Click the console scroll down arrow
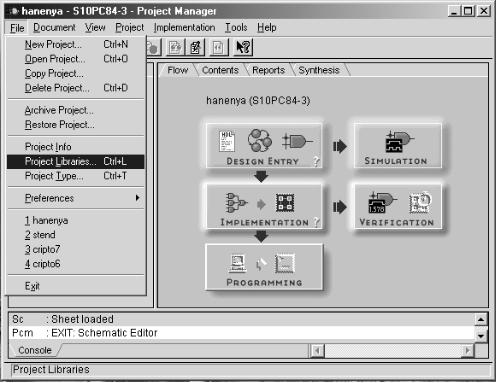497x383 pixels. (x=481, y=336)
